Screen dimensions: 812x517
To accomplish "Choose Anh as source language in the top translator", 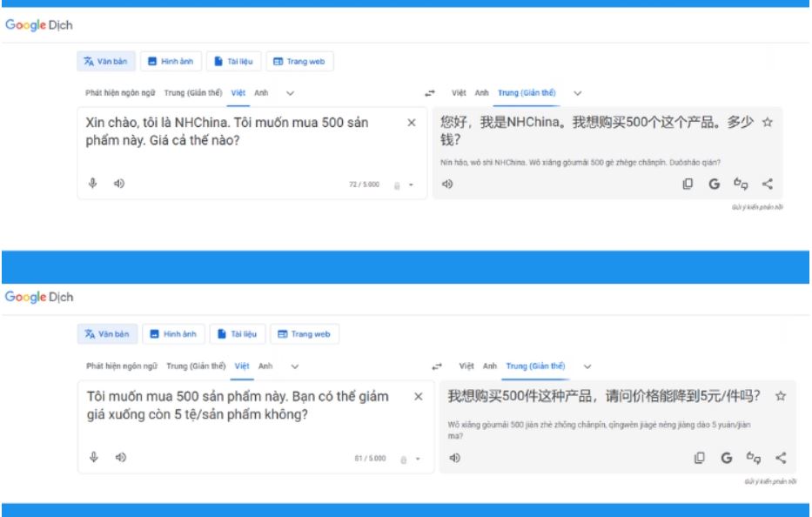I will [x=261, y=93].
